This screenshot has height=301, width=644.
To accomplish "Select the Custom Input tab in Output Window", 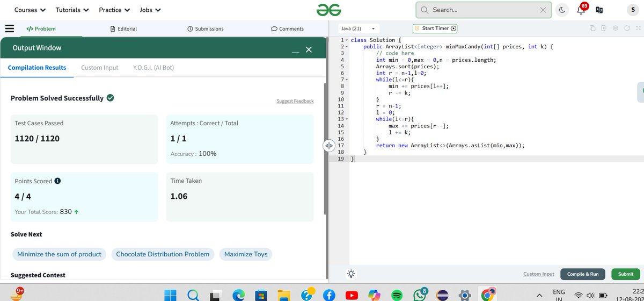I will click(x=100, y=68).
